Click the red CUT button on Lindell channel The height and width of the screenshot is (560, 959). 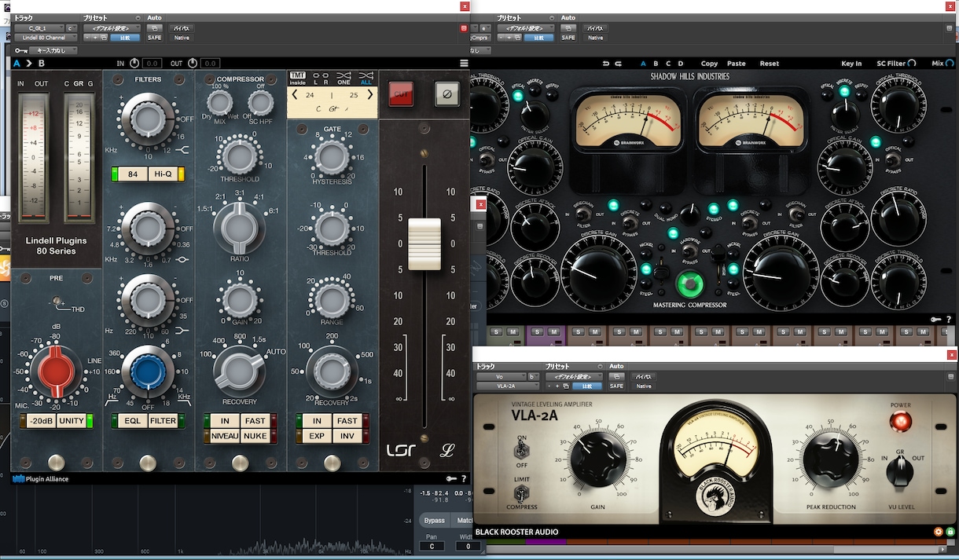click(401, 93)
